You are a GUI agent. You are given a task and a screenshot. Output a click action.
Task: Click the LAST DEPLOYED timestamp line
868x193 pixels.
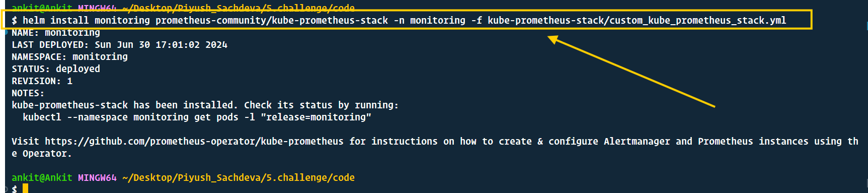click(119, 45)
